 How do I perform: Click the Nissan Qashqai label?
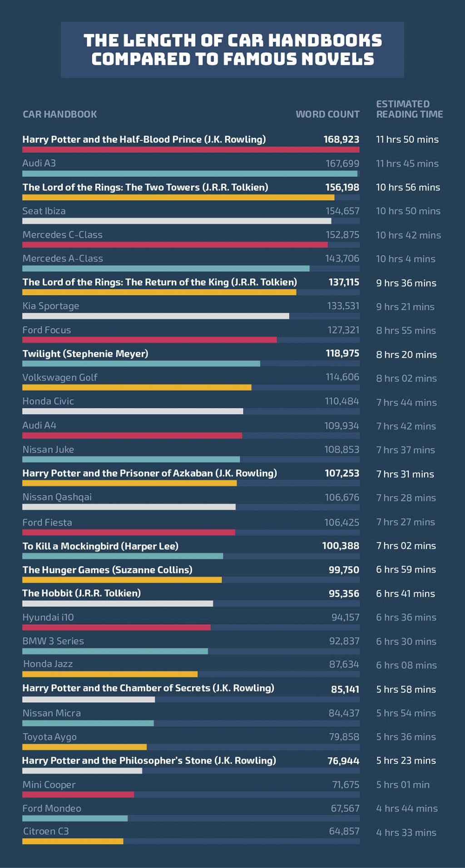[x=57, y=497]
